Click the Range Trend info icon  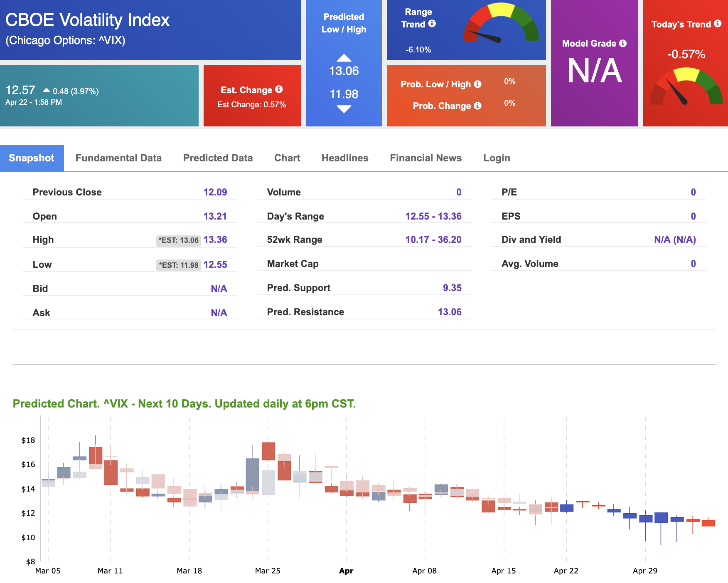tap(432, 24)
